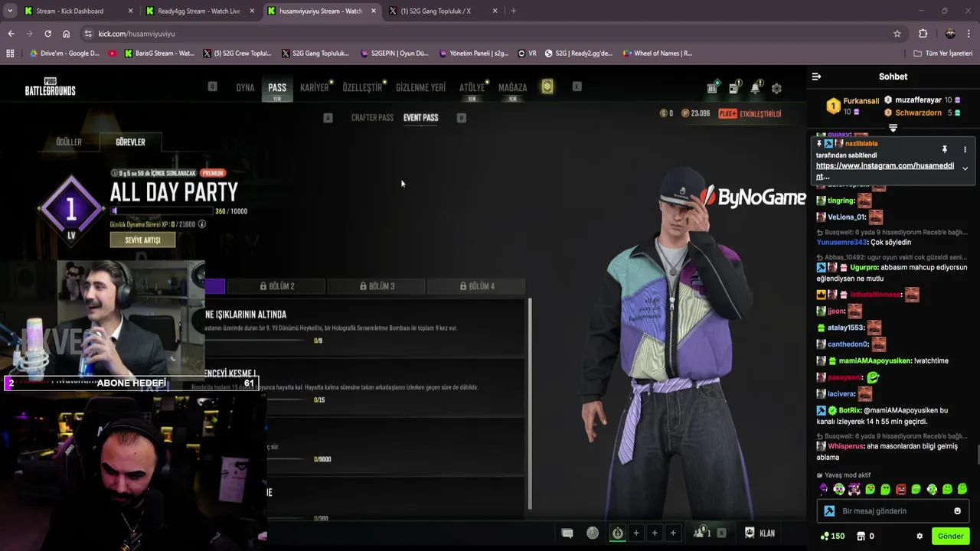Click the globe icon in bottom bar
Viewport: 980px width, 551px height.
(593, 533)
